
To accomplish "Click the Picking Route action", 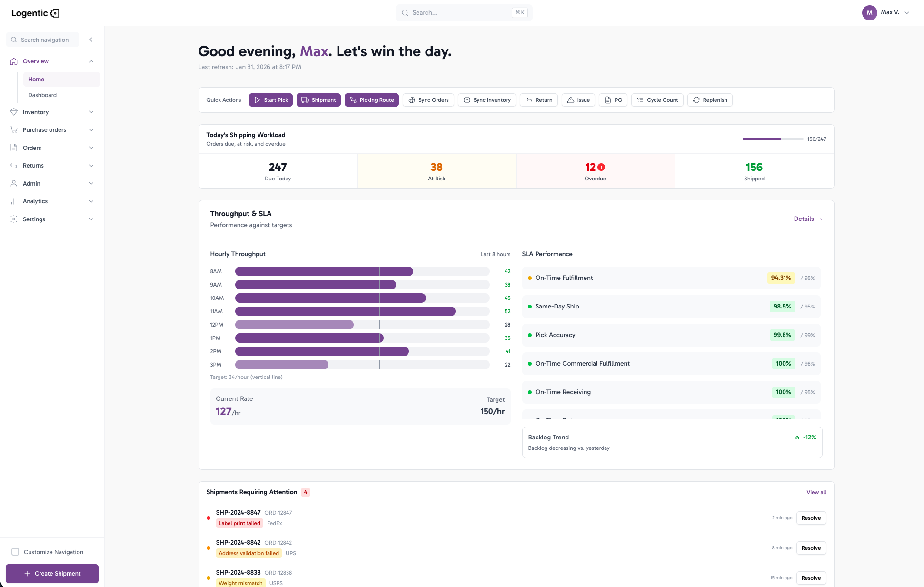I will click(x=371, y=100).
